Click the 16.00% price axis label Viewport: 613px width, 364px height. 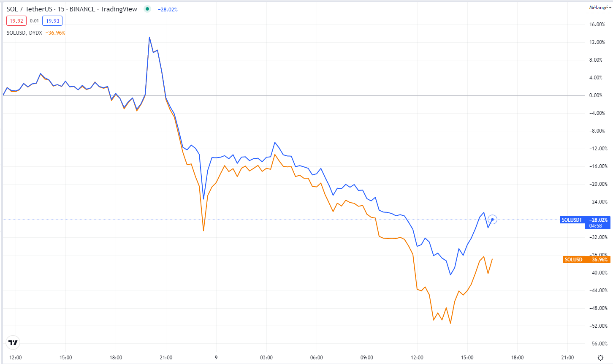point(597,24)
